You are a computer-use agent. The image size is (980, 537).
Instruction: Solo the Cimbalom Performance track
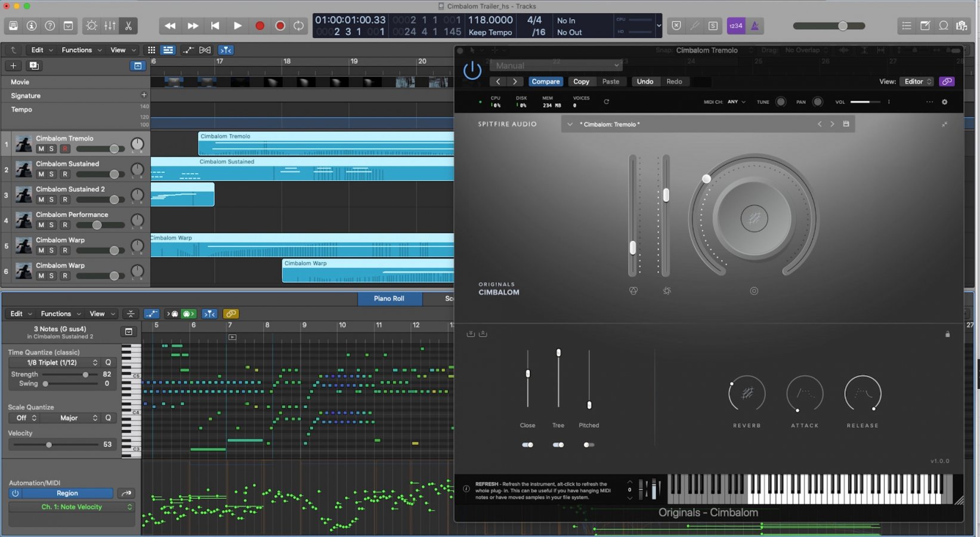(52, 226)
